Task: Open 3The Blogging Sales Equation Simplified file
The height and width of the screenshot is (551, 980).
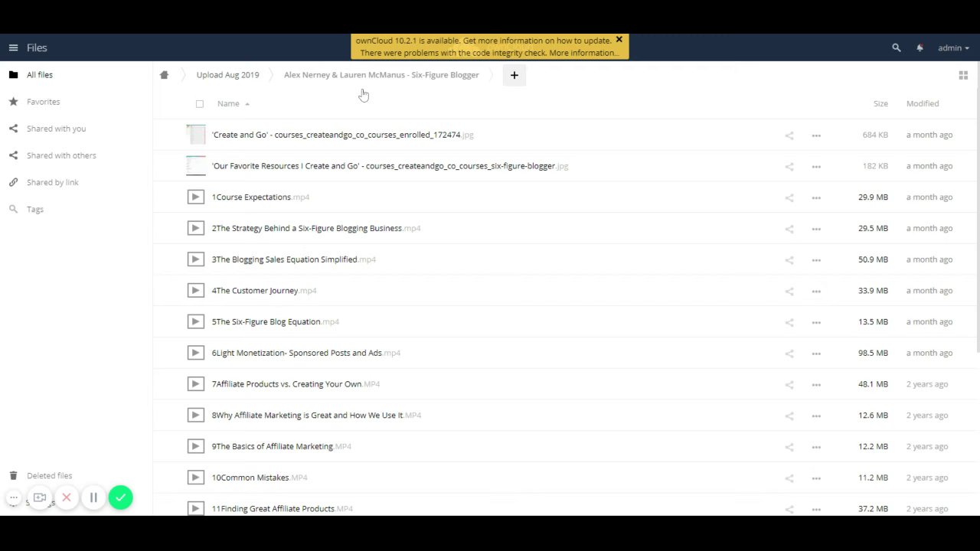Action: pos(294,259)
